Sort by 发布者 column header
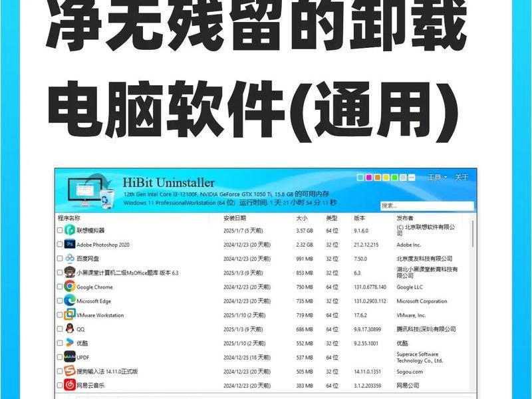532x399 pixels. pyautogui.click(x=405, y=218)
